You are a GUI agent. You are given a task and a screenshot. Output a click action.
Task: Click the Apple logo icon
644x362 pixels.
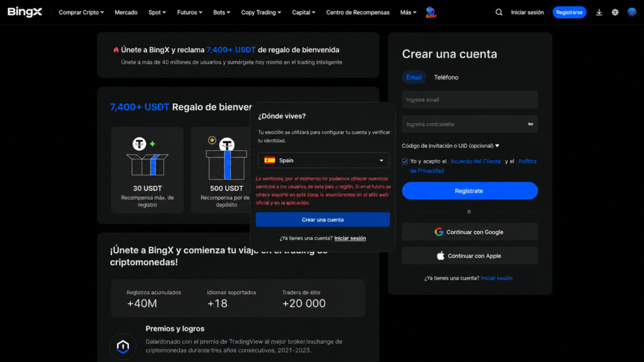440,256
